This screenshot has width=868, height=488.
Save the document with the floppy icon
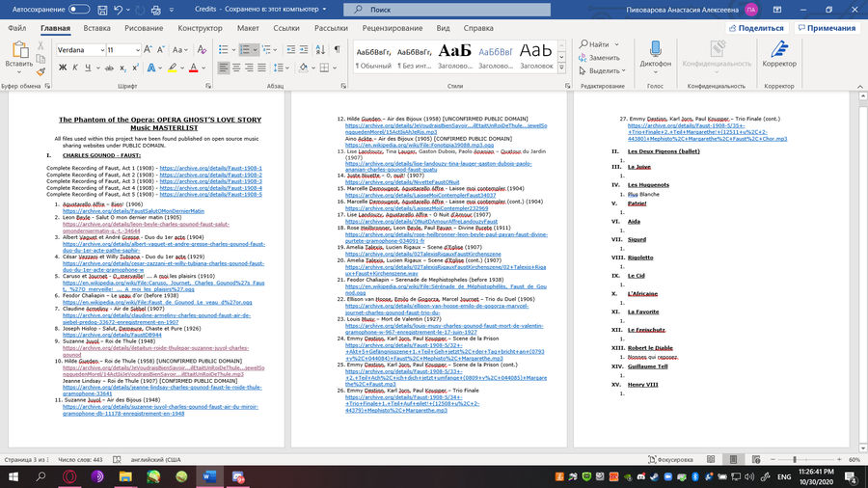(x=102, y=10)
